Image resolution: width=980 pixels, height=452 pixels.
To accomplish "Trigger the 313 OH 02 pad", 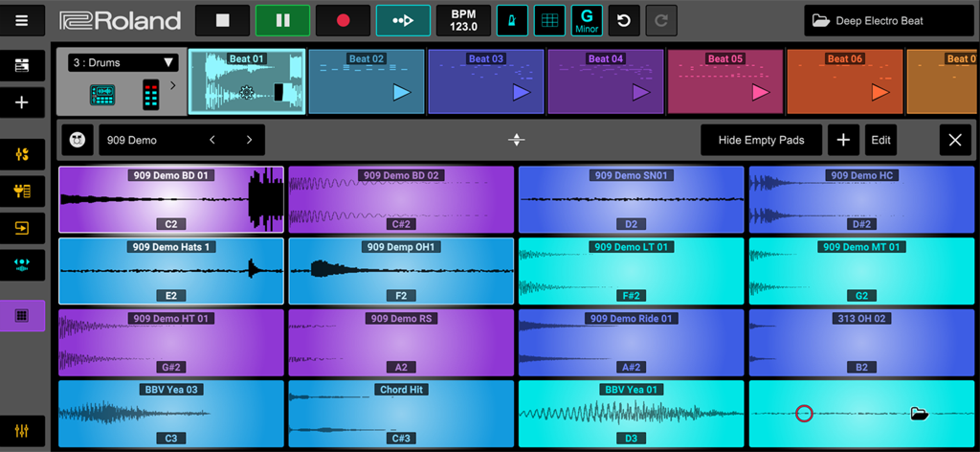I will point(862,342).
